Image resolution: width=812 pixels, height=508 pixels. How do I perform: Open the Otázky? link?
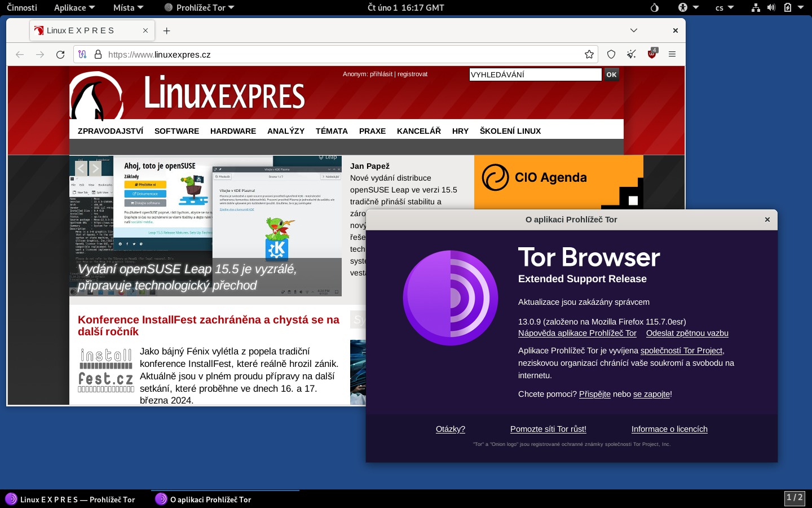pos(451,429)
